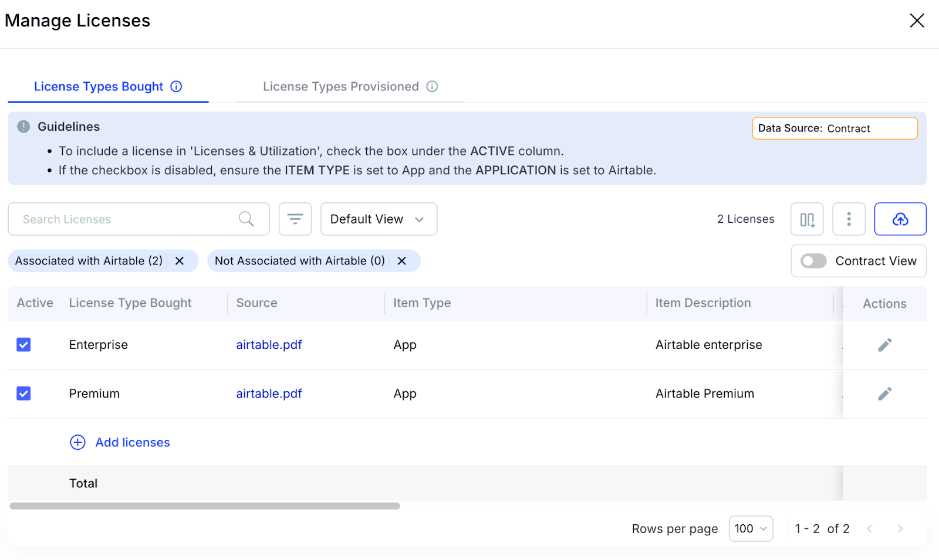Click the Actions column header
This screenshot has width=939, height=560.
[884, 304]
